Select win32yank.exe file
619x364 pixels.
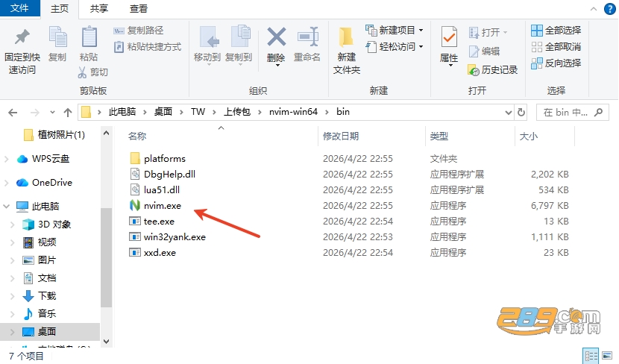point(167,237)
